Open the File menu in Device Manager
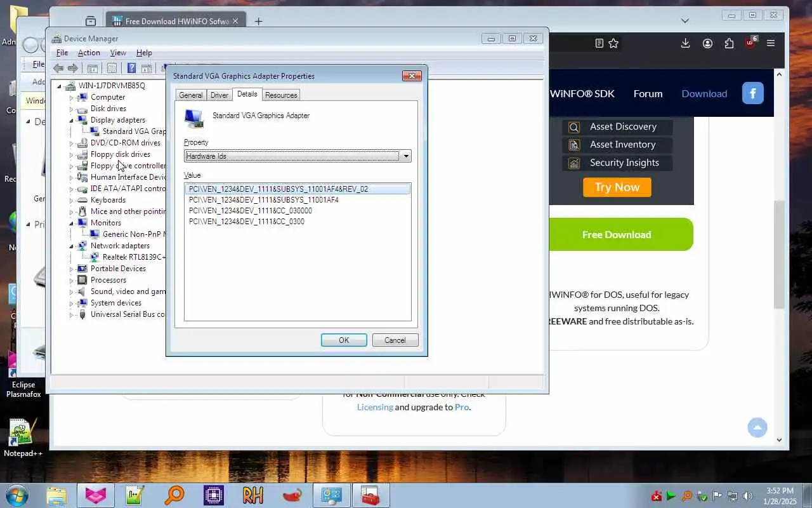Viewport: 812px width, 508px height. point(62,53)
